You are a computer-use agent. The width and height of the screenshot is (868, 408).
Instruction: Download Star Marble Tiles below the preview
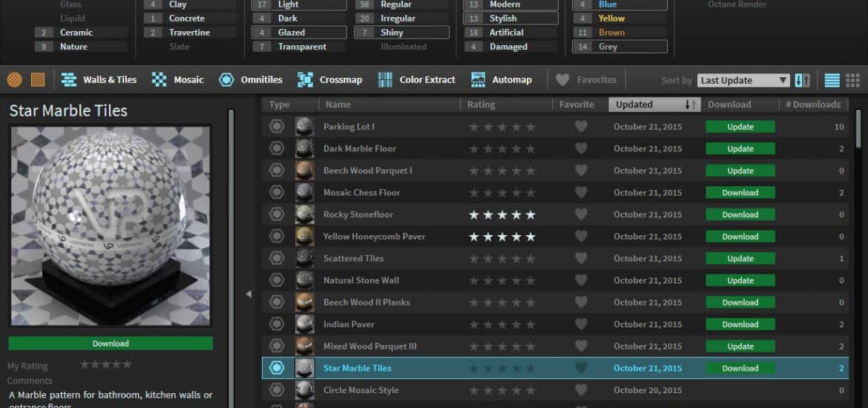click(x=111, y=343)
